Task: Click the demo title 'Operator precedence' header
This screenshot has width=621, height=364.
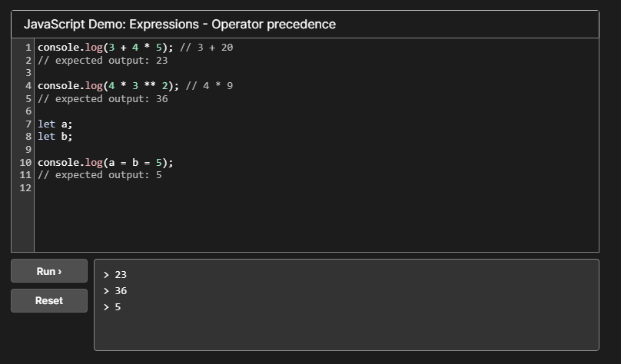Action: pyautogui.click(x=179, y=24)
